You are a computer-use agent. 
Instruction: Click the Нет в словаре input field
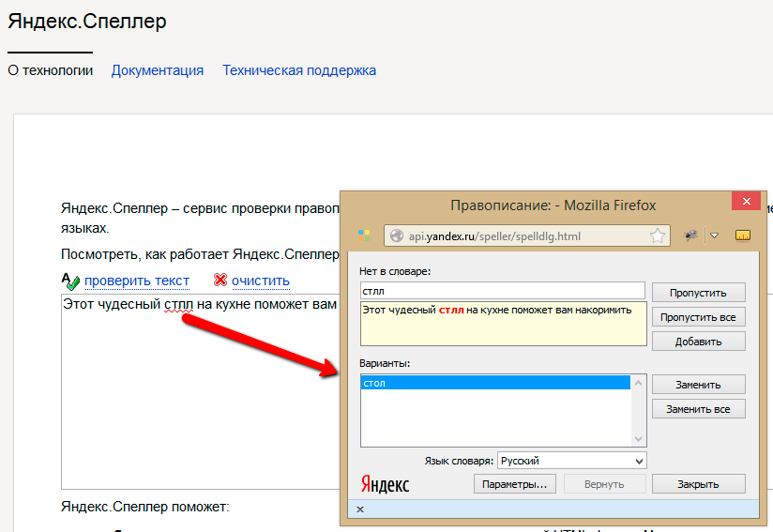click(x=502, y=291)
